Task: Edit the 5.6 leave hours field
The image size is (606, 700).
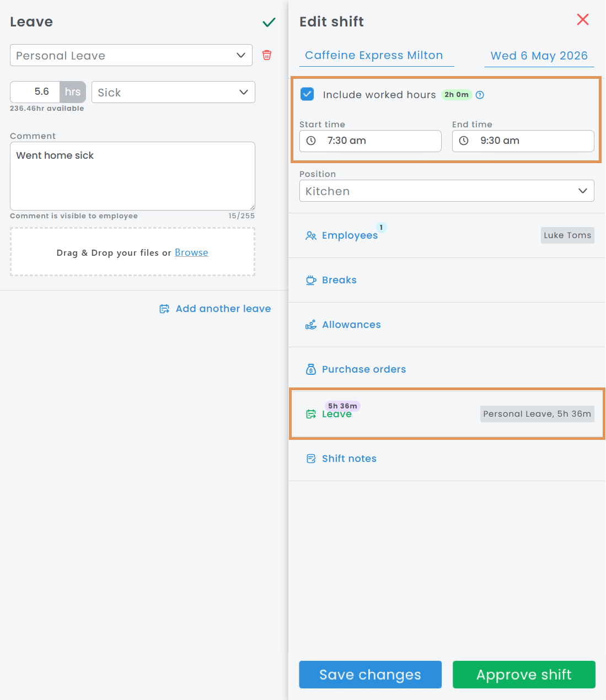Action: pos(35,91)
